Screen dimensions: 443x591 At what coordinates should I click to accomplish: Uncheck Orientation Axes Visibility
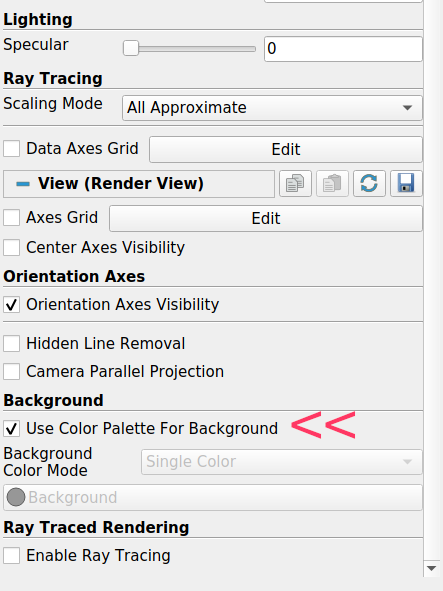tap(12, 305)
